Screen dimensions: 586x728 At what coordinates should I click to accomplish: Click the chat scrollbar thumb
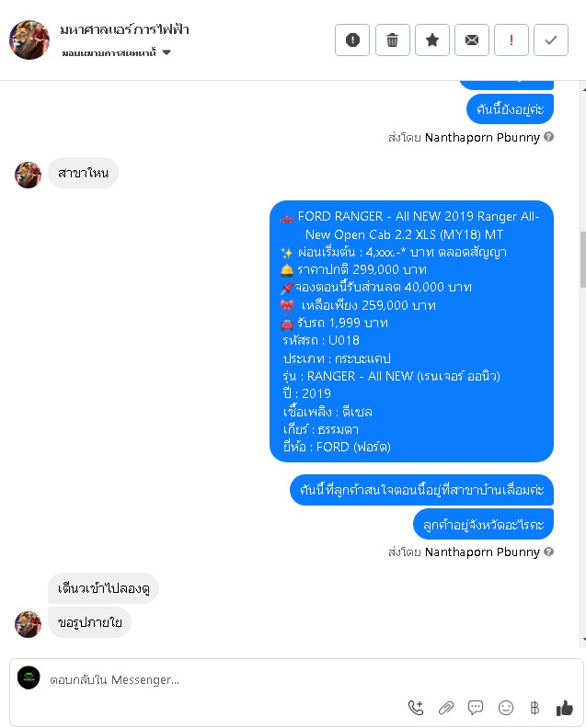582,259
